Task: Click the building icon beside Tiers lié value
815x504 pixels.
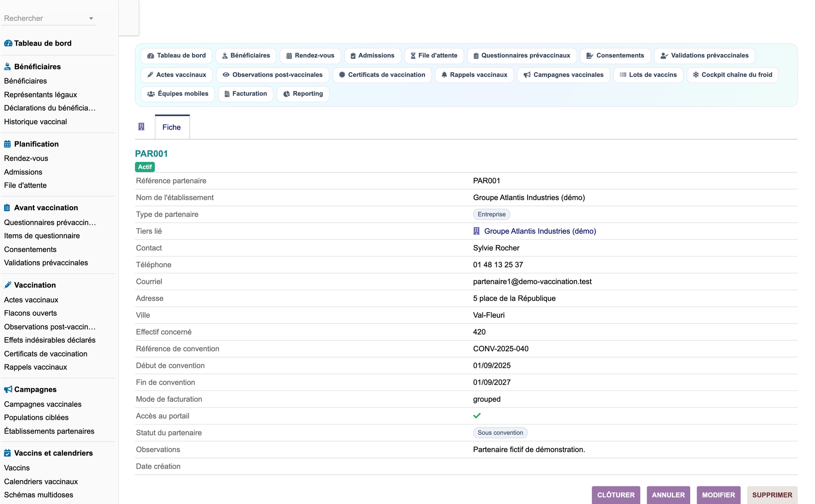Action: [476, 231]
